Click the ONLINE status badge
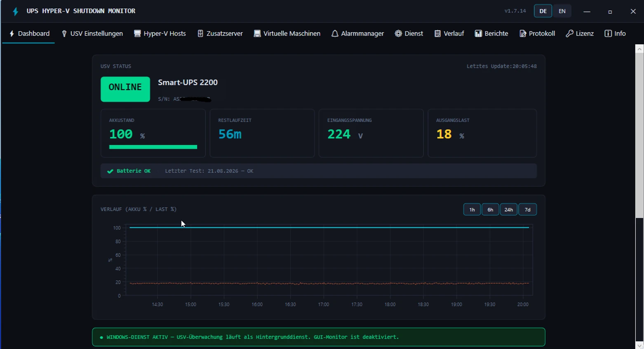The width and height of the screenshot is (644, 349). [x=125, y=89]
